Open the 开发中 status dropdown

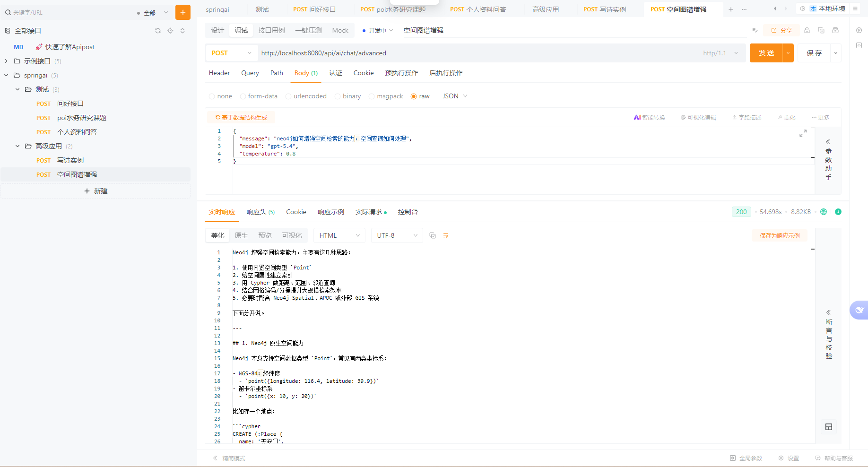[x=378, y=30]
